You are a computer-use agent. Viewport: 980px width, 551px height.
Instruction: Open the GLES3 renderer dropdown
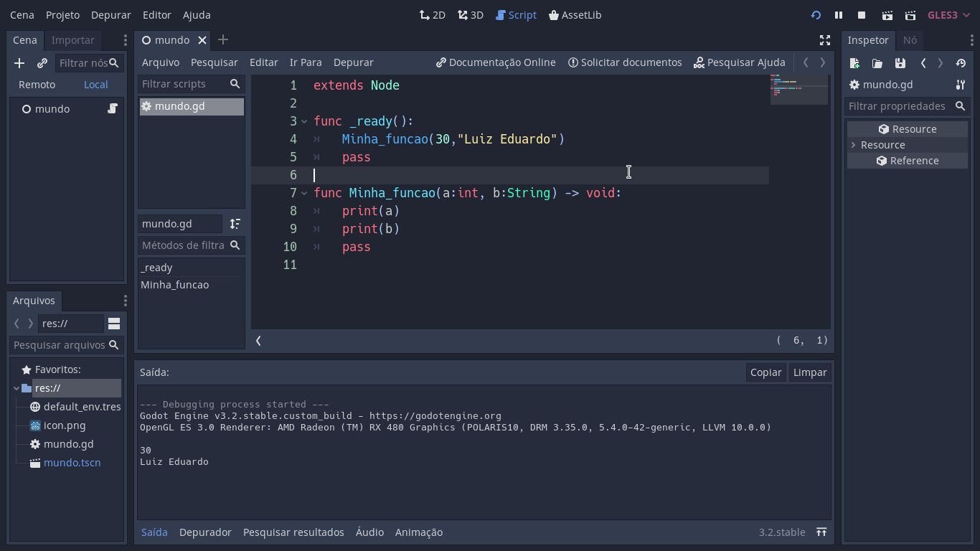(x=948, y=15)
